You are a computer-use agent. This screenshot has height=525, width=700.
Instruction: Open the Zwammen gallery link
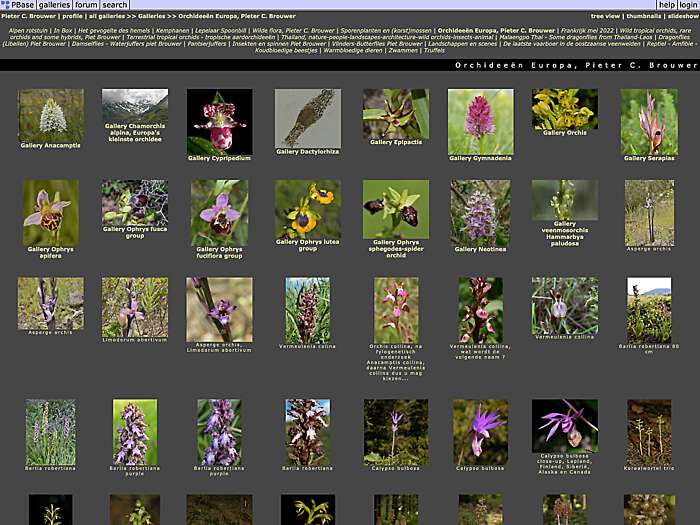pos(403,50)
